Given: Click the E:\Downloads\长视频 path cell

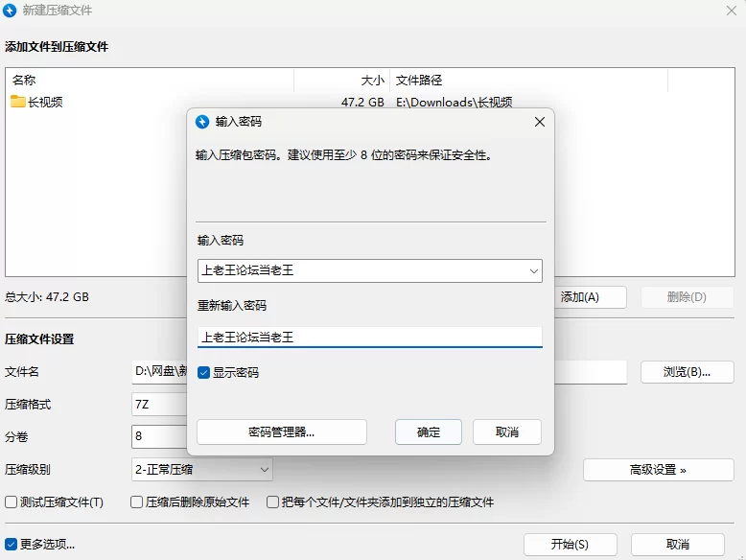Looking at the screenshot, I should (454, 102).
